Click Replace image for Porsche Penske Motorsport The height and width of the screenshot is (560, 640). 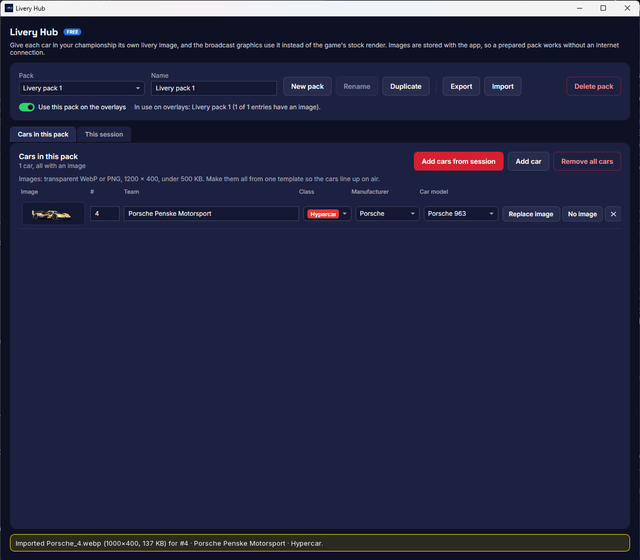[x=531, y=214]
